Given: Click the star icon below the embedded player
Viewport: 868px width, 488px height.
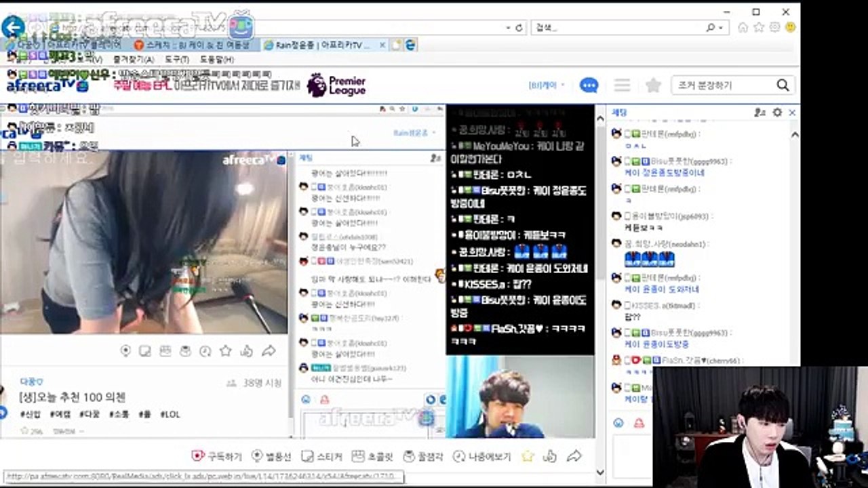Looking at the screenshot, I should pos(226,351).
